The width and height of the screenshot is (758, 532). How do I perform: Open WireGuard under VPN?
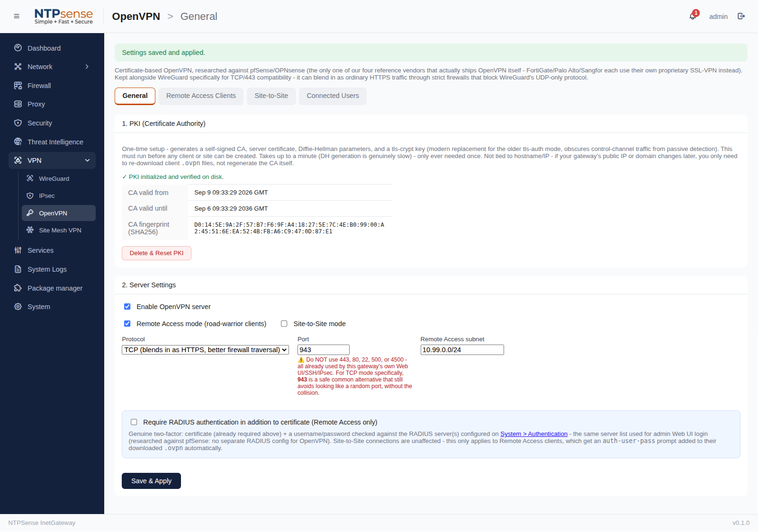(59, 178)
